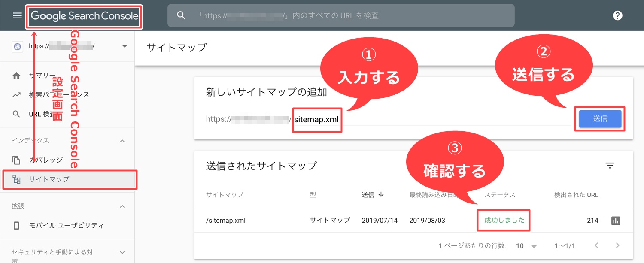Click the sitemap tree icon
Screen dimensions: 644x263
16,179
